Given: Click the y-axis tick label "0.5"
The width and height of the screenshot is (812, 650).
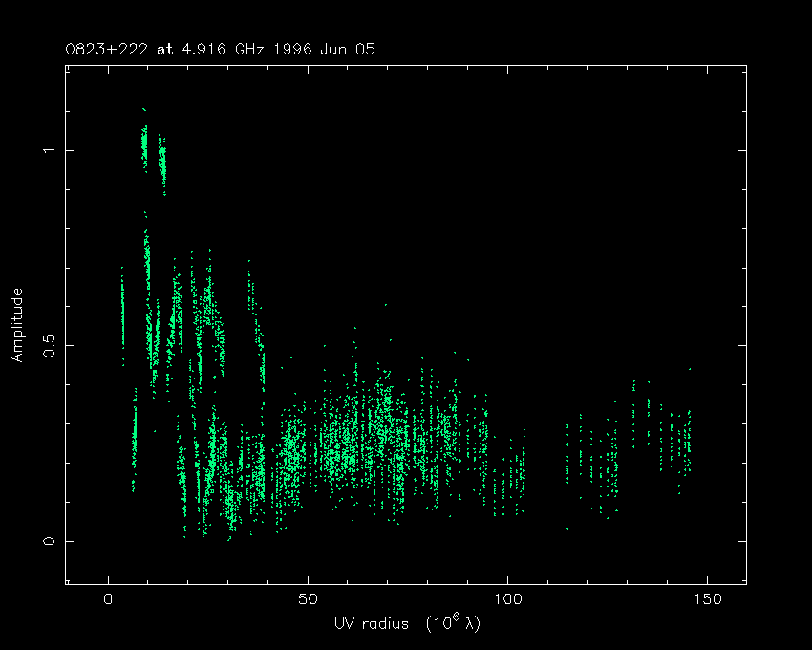Looking at the screenshot, I should pyautogui.click(x=46, y=345).
